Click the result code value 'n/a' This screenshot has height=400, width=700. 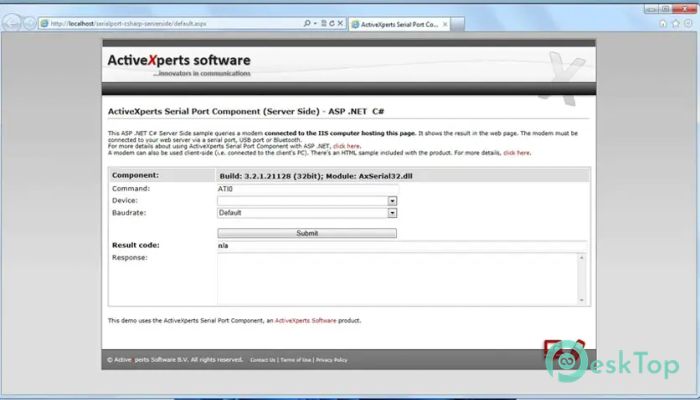[x=223, y=246]
